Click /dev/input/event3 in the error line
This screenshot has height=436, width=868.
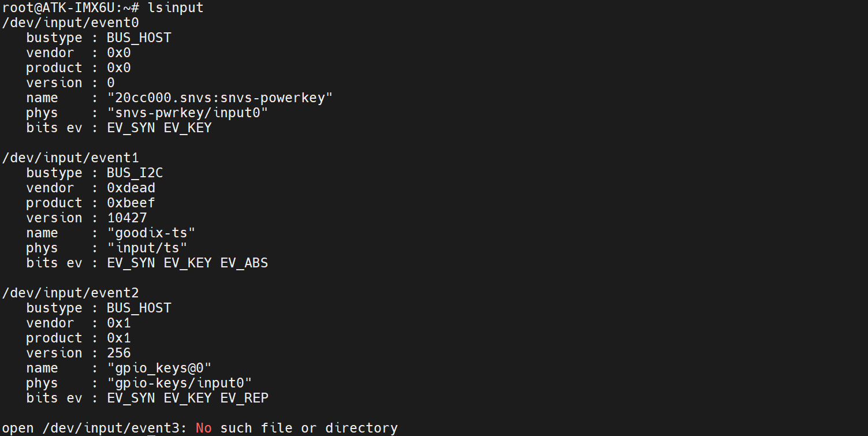(x=111, y=428)
